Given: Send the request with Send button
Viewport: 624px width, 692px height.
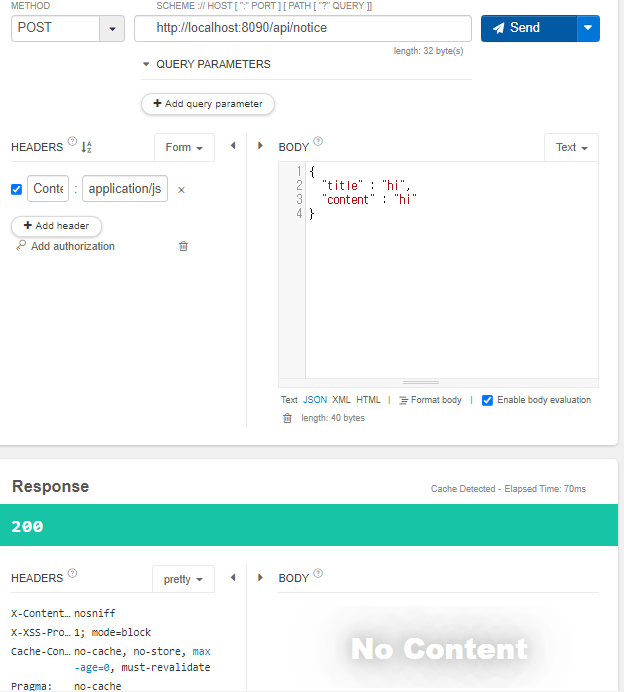Looking at the screenshot, I should 529,29.
